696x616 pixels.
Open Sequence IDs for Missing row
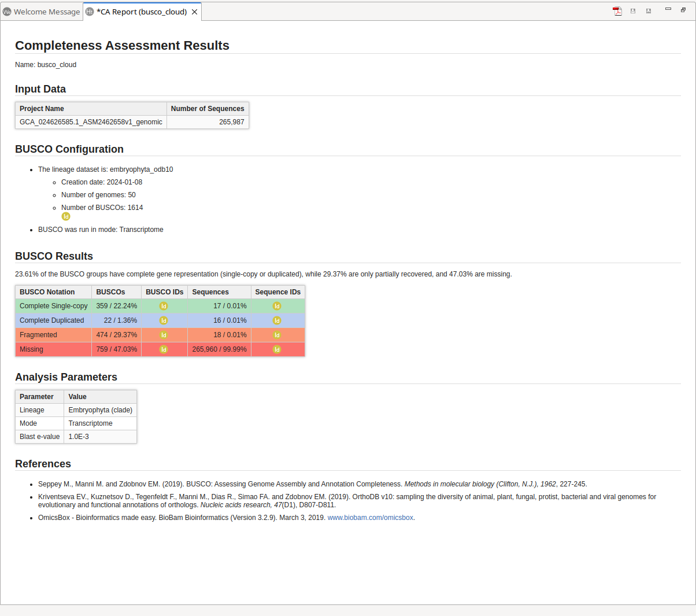[277, 349]
